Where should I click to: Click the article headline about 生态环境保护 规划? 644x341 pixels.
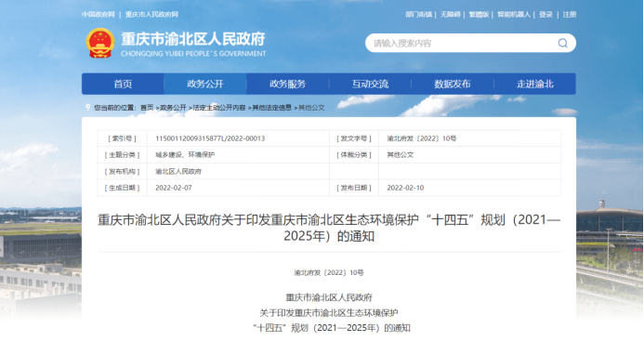pos(329,228)
